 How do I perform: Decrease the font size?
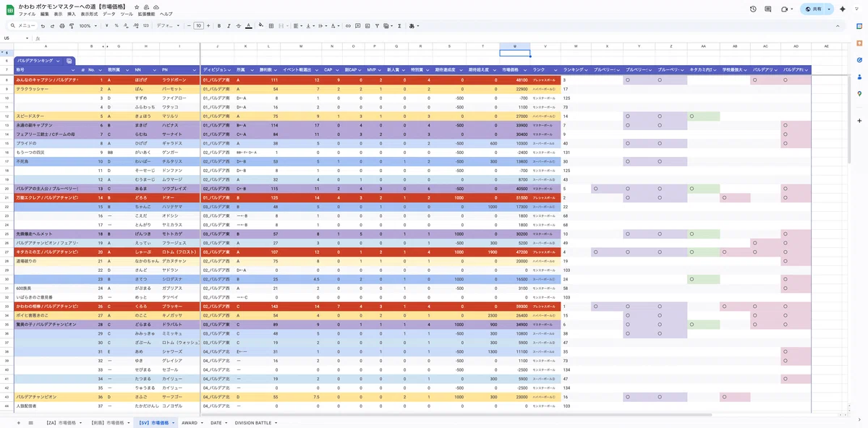tap(189, 25)
